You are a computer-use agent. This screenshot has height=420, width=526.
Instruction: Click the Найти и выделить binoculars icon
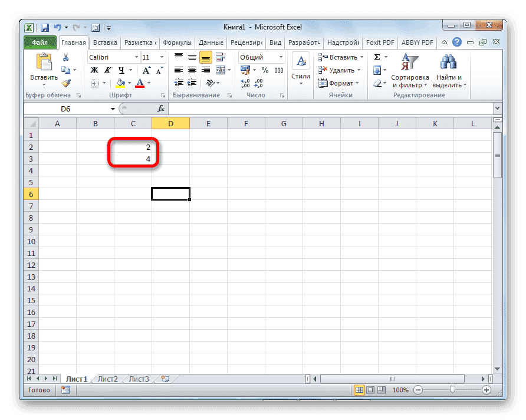[448, 62]
